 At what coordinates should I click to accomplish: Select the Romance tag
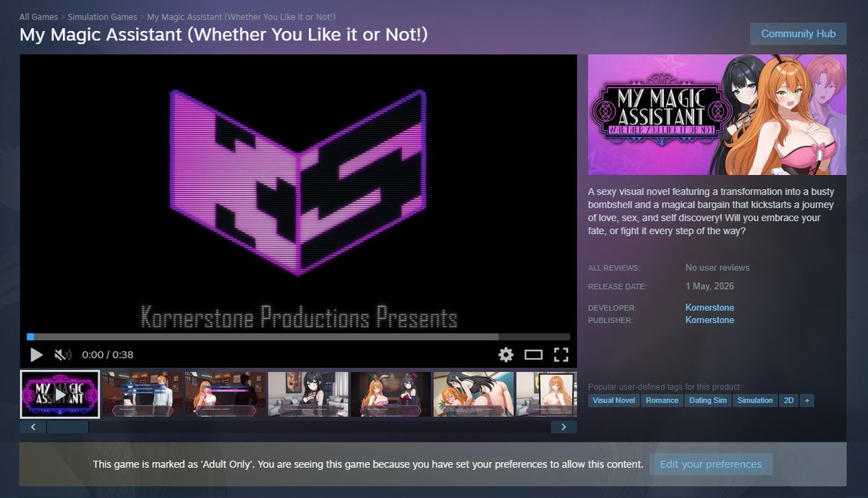(662, 400)
